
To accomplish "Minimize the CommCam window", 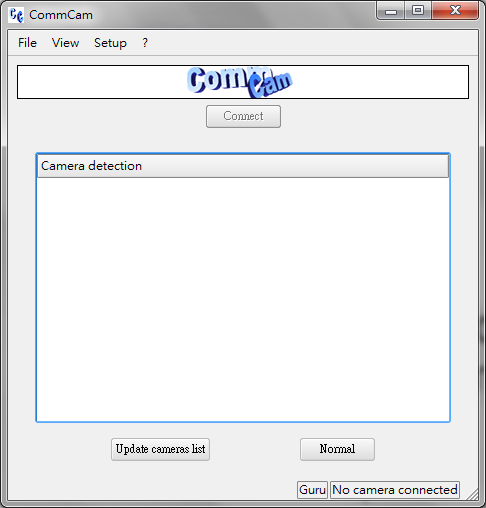I will click(x=391, y=11).
